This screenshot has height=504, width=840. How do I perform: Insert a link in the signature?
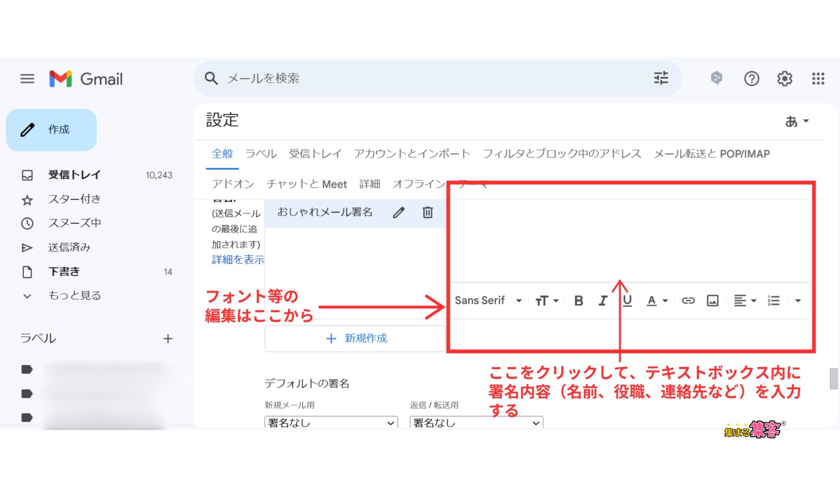click(x=688, y=301)
